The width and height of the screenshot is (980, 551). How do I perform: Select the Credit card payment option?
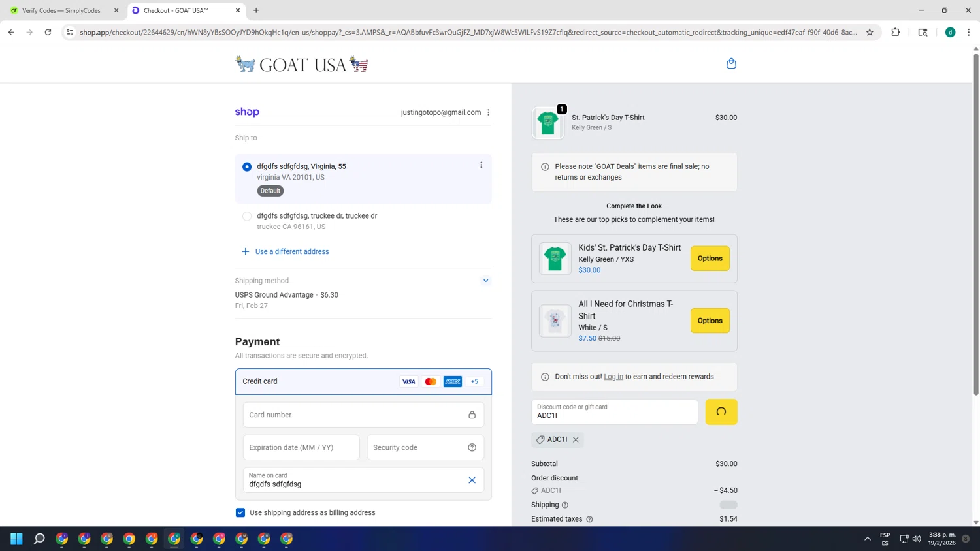pyautogui.click(x=363, y=381)
